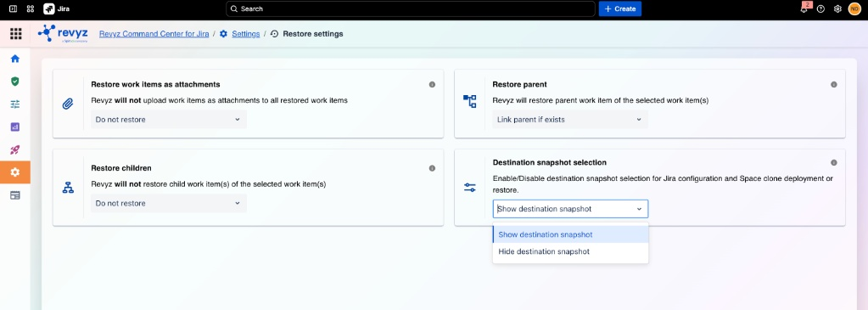Focus the Jira Search field
The image size is (868, 310).
click(x=410, y=8)
